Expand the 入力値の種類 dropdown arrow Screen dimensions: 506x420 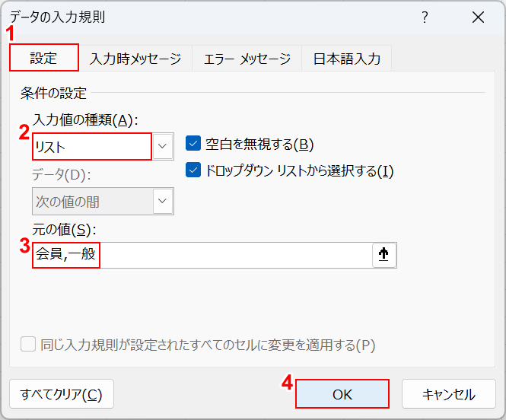[x=163, y=145]
